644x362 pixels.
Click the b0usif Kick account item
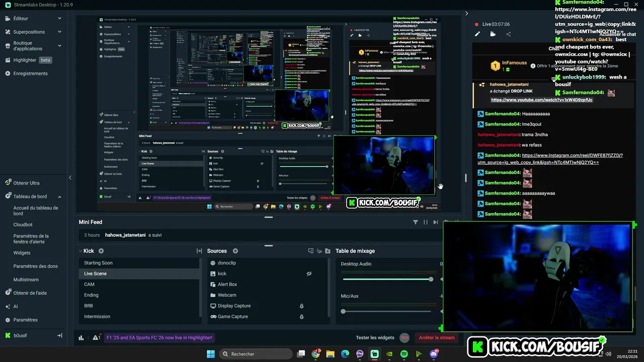(17, 335)
